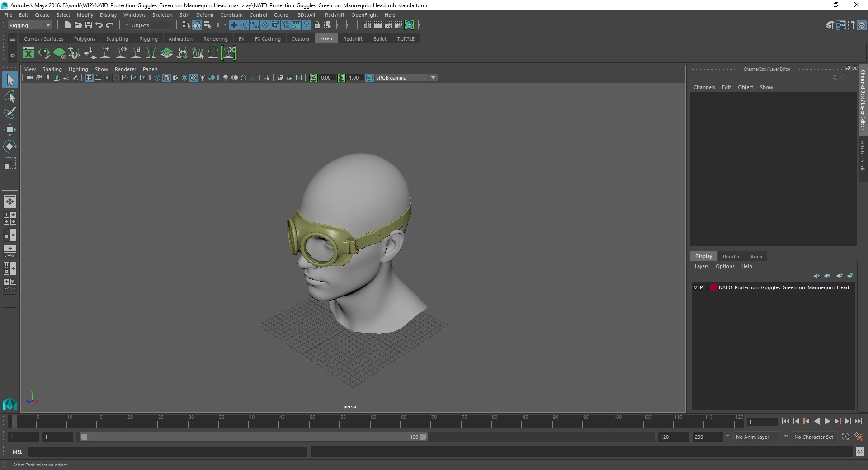Screen dimensions: 868x470
Task: Undo the last action
Action: [x=99, y=25]
